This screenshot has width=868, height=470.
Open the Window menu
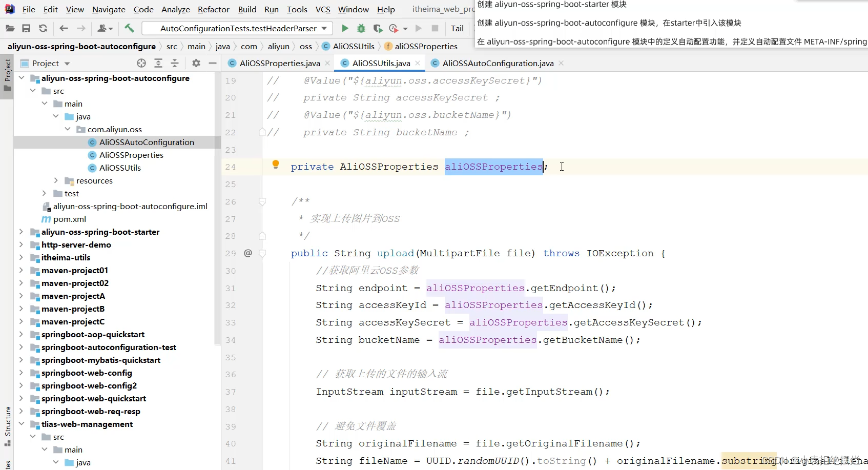353,9
